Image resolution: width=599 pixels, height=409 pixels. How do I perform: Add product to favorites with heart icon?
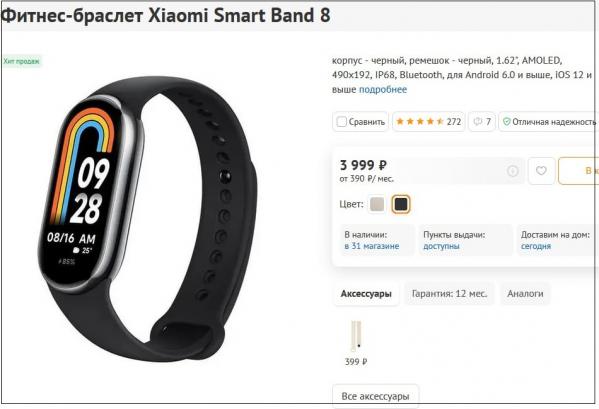click(x=541, y=171)
